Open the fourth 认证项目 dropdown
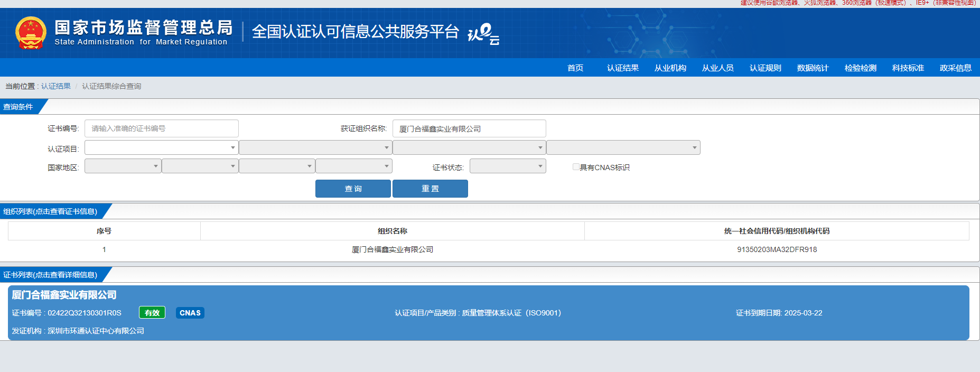Screen dimensions: 980x372 623,147
